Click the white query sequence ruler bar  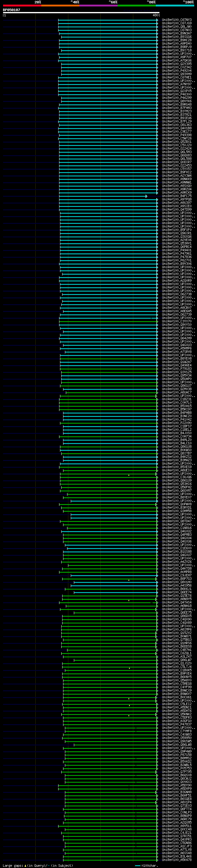tap(81, 12)
